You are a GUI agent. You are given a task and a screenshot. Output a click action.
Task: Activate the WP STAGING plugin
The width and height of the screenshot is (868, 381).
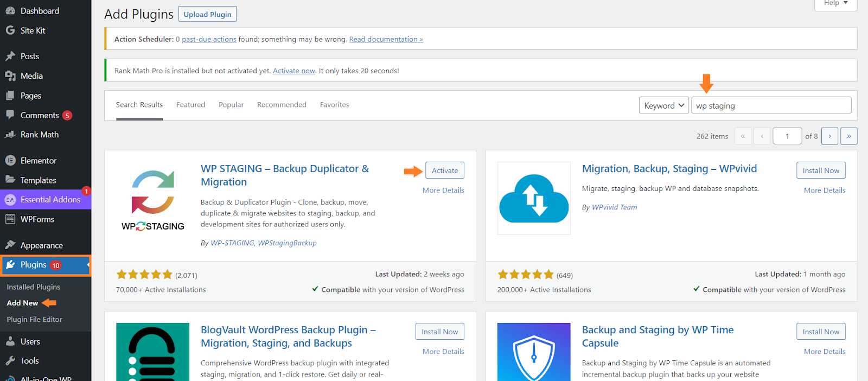pyautogui.click(x=445, y=170)
